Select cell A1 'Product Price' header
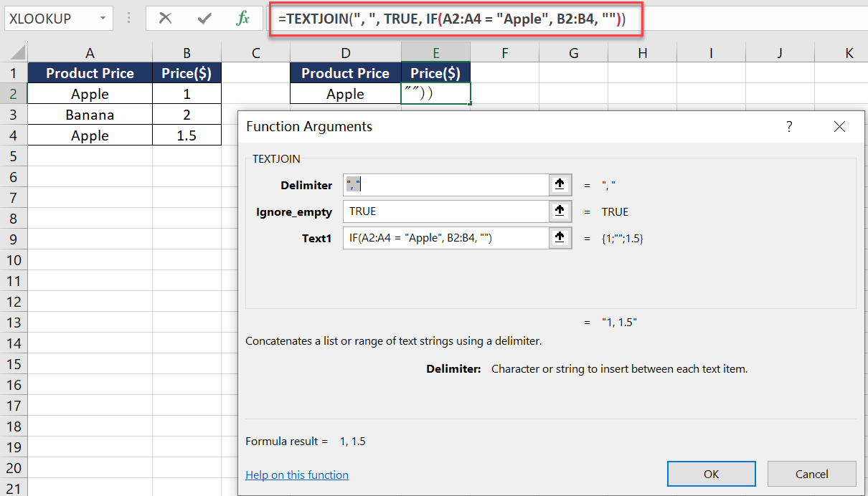This screenshot has height=496, width=868. click(x=90, y=73)
